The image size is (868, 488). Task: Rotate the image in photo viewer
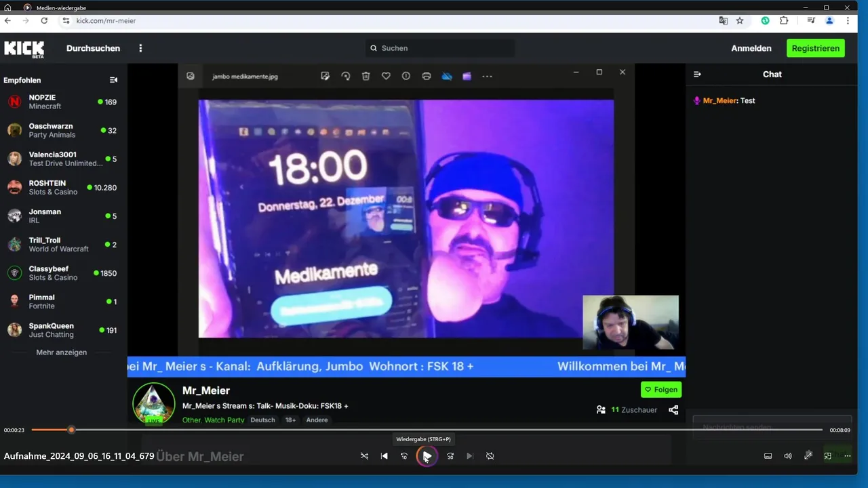(x=346, y=77)
